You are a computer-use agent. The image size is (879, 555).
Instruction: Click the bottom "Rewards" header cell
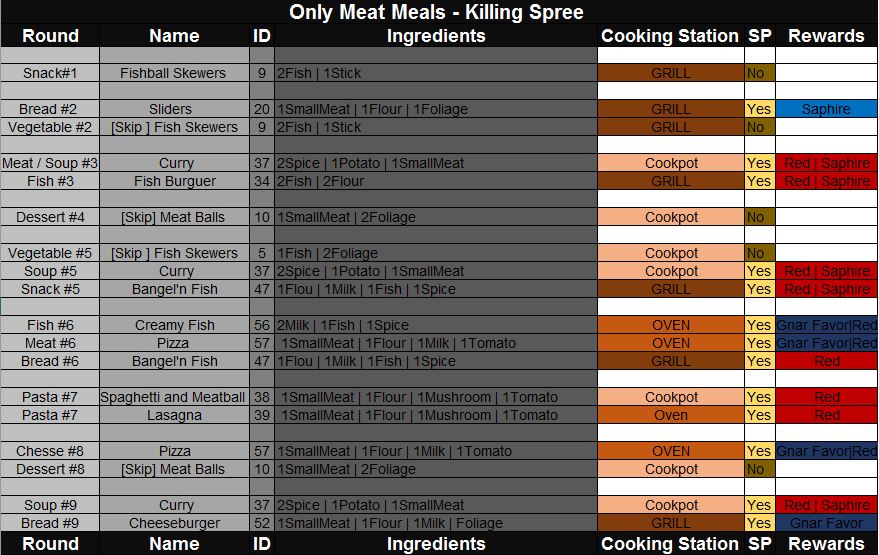tap(826, 544)
